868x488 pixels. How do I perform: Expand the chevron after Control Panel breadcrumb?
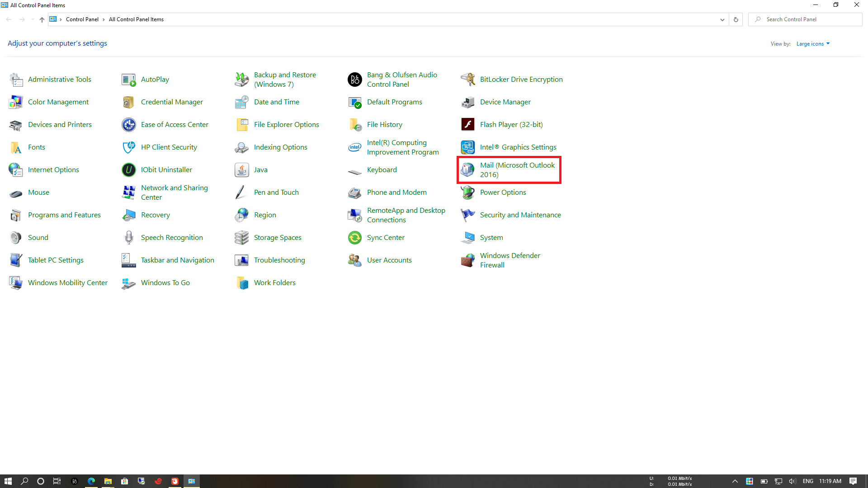tap(103, 19)
